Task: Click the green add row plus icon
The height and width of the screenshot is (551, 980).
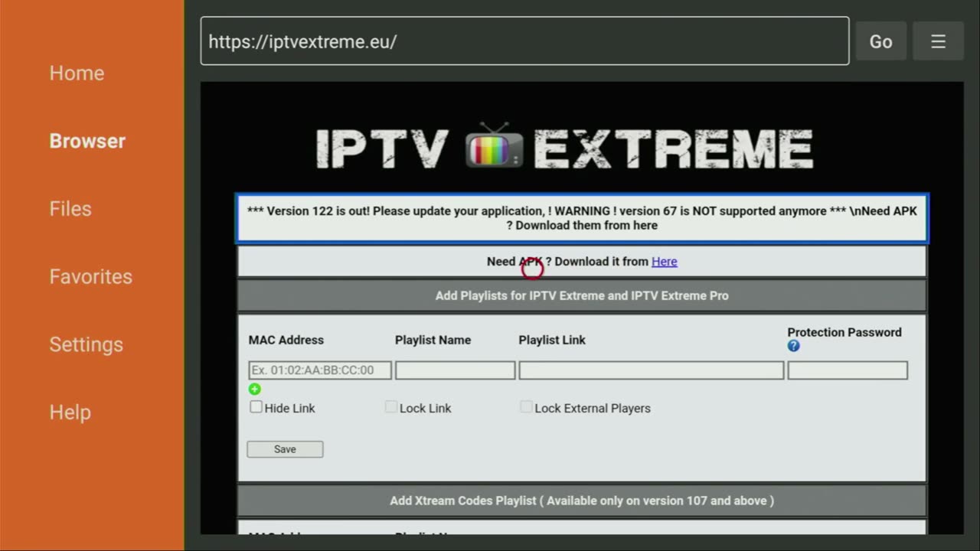Action: 255,389
